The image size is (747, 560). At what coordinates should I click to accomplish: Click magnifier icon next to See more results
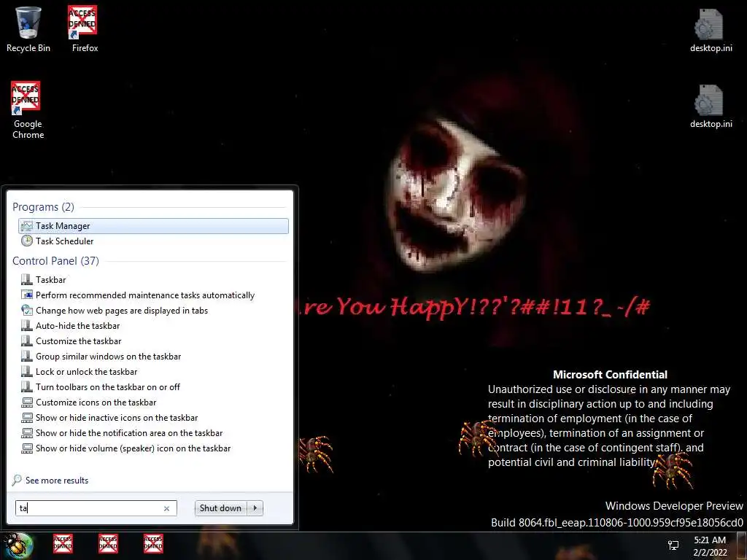18,480
